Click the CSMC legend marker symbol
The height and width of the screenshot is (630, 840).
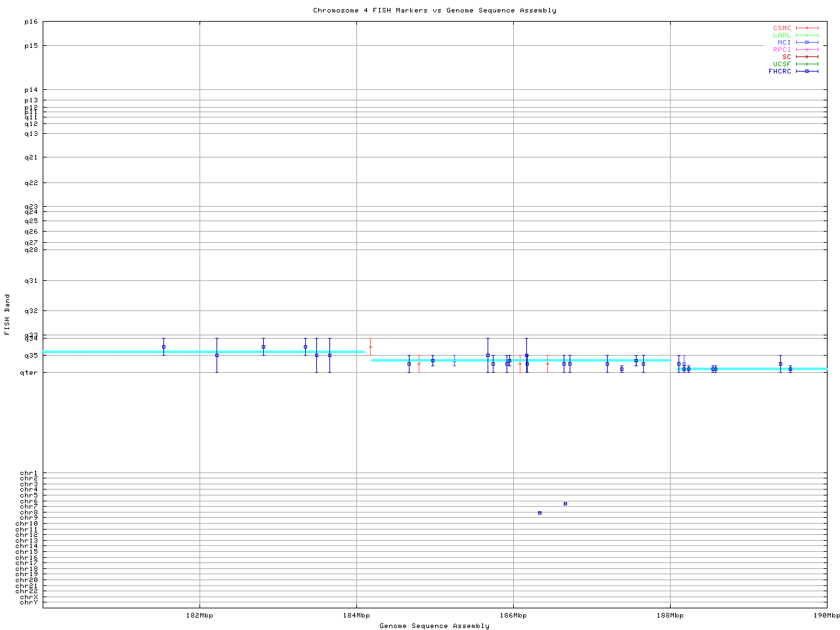click(x=807, y=28)
